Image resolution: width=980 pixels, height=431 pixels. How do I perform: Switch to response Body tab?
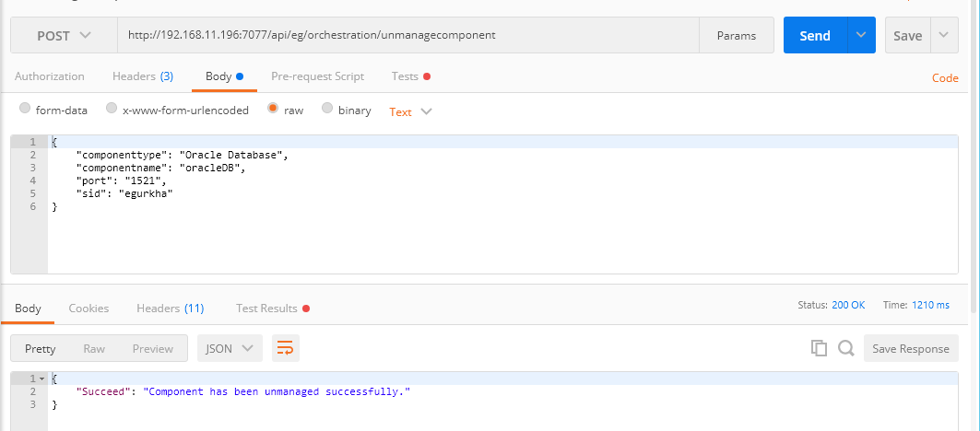(28, 308)
